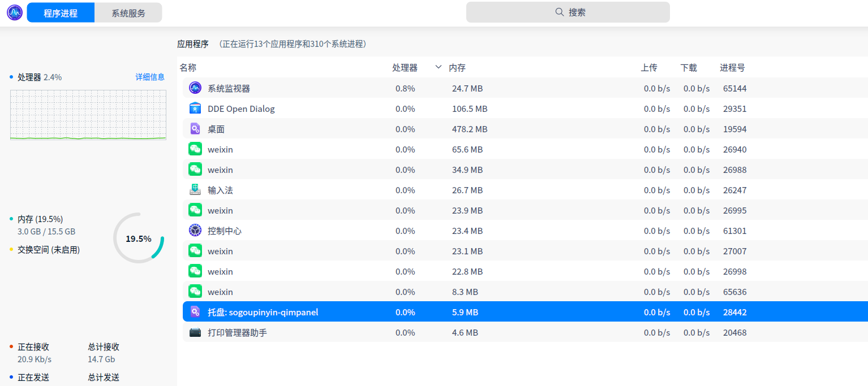Screen dimensions: 868x386
Task: Click the 478.2 MB memory value
Action: (470, 129)
